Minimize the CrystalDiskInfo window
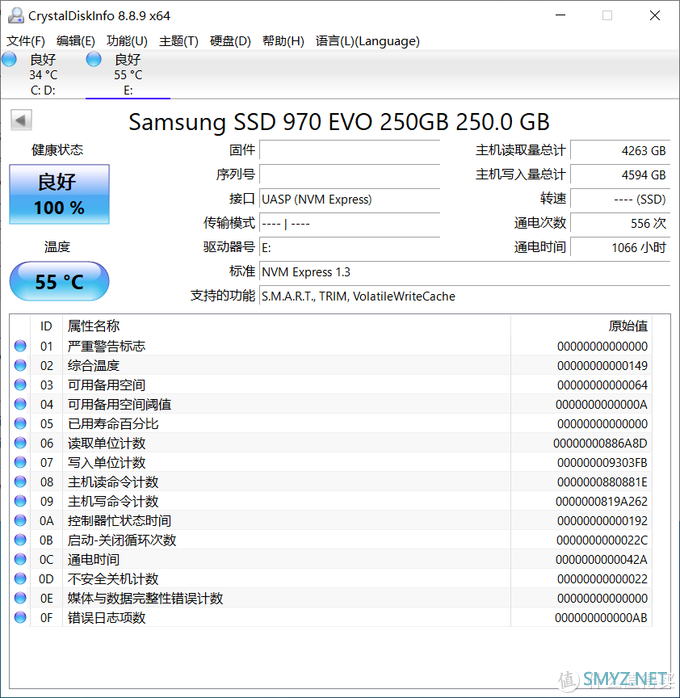Image resolution: width=680 pixels, height=698 pixels. pyautogui.click(x=560, y=15)
